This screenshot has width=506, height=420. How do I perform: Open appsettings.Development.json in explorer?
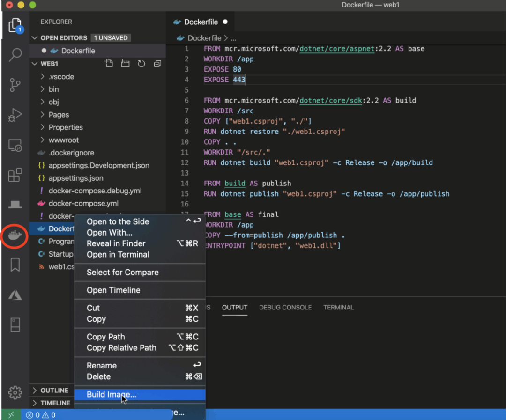click(x=99, y=165)
